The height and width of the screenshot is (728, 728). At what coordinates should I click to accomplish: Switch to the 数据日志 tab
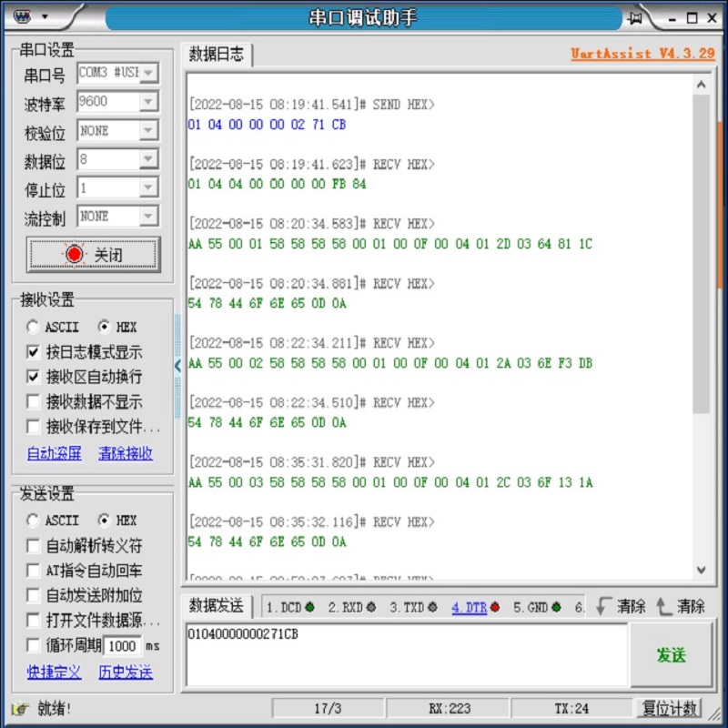point(217,55)
